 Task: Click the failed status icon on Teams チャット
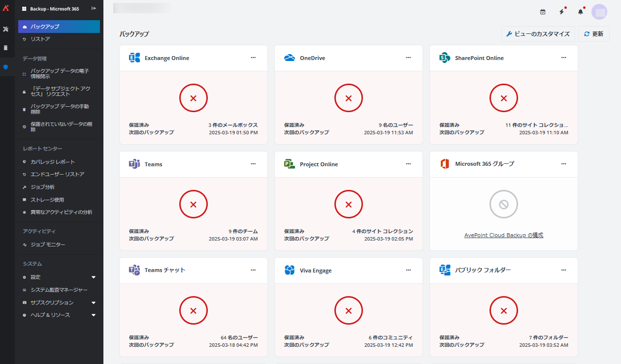194,311
